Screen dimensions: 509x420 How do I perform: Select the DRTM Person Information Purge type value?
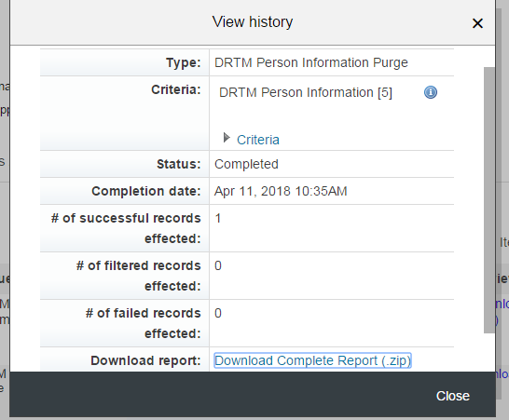[x=311, y=62]
